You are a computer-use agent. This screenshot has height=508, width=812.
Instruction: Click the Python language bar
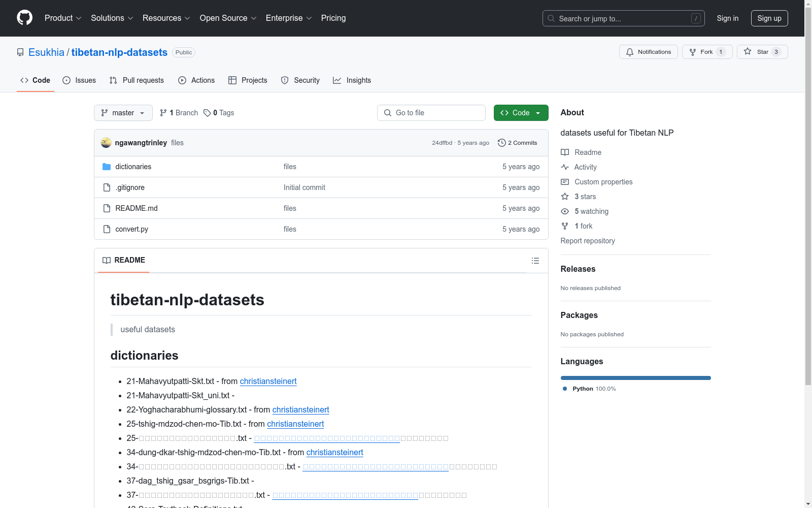[x=636, y=378]
